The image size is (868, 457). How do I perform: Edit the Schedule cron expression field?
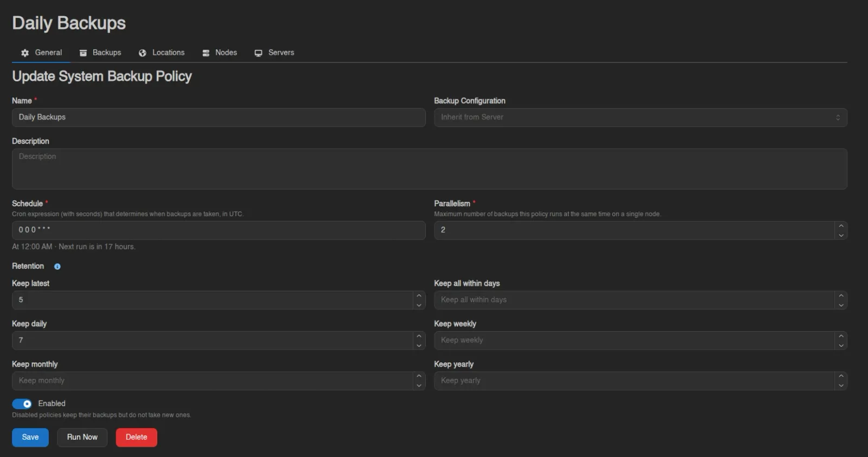click(x=219, y=230)
